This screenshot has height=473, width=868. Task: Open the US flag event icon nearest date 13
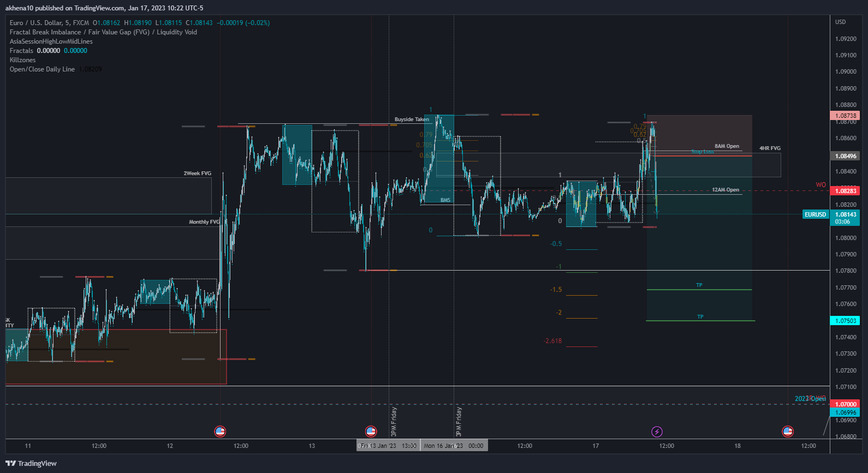tap(371, 432)
